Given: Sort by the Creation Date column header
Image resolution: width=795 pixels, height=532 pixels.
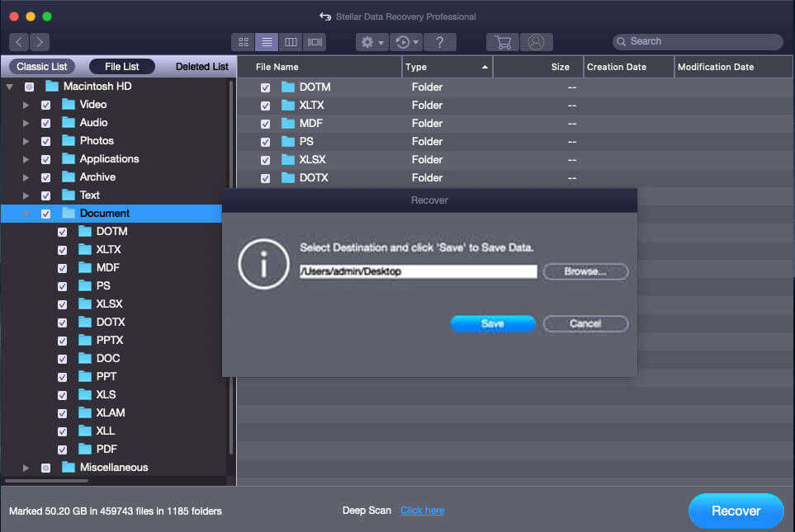Looking at the screenshot, I should tap(629, 67).
